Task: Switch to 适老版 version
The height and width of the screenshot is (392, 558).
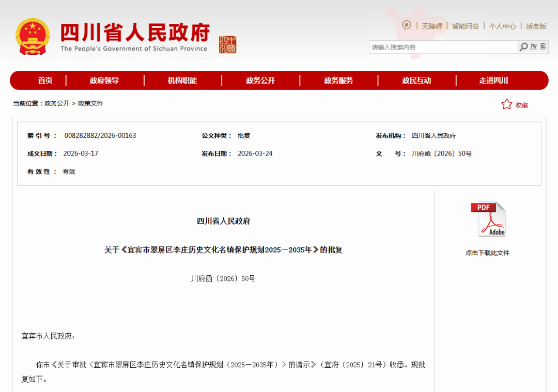Action: point(536,26)
